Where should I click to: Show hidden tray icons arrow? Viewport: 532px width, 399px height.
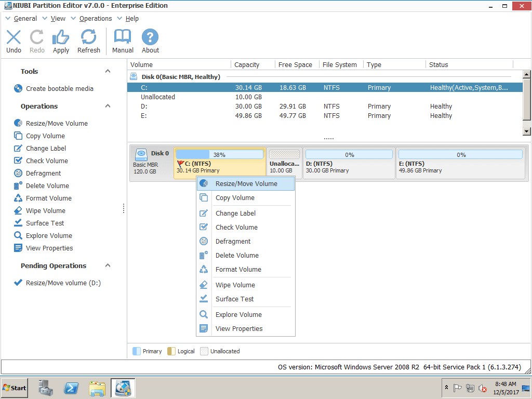(x=446, y=388)
